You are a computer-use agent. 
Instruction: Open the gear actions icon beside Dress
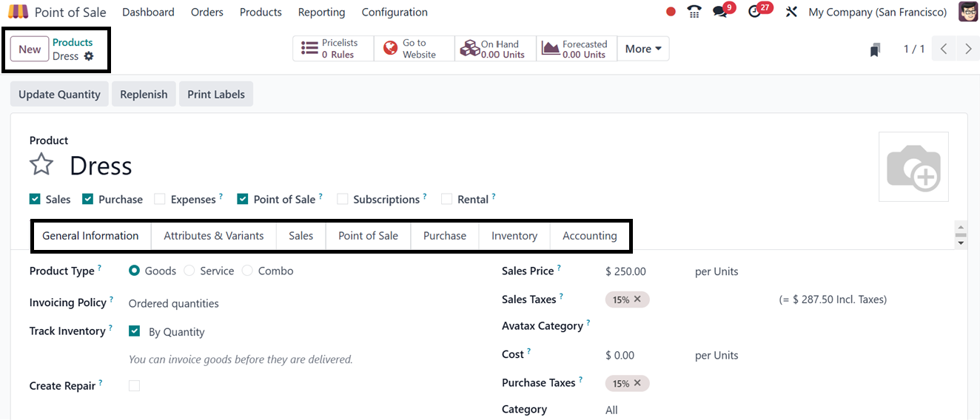[x=89, y=56]
